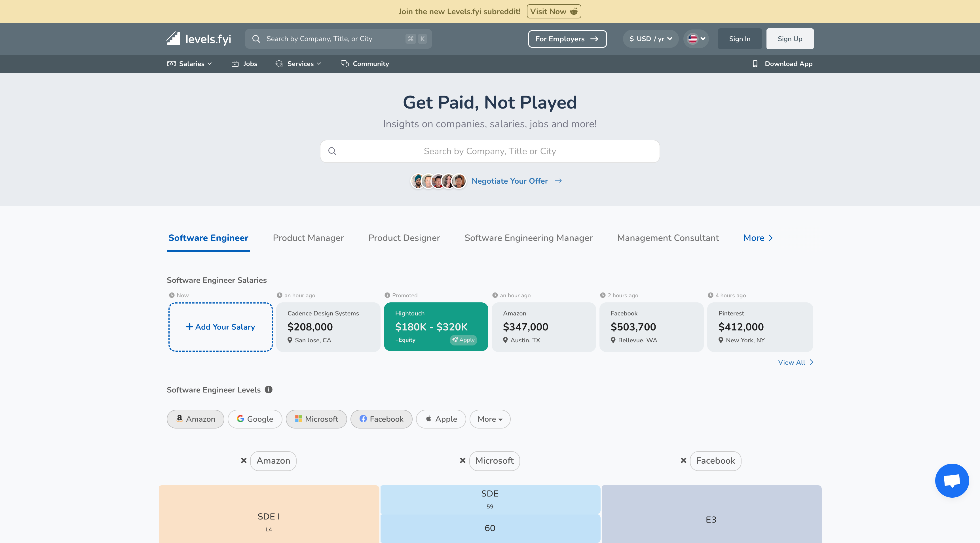
Task: Open the Jobs menu item
Action: click(244, 64)
